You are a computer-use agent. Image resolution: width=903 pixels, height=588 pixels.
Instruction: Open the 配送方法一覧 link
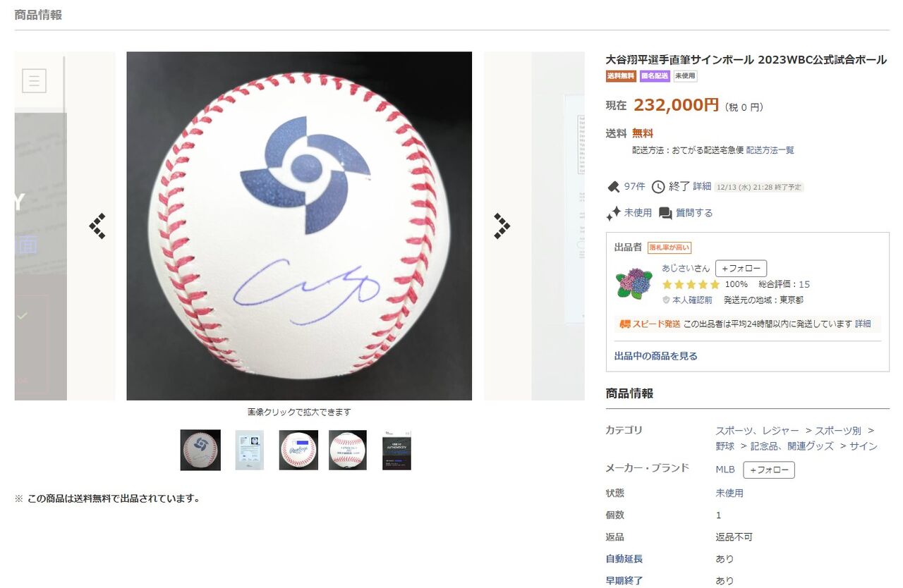pyautogui.click(x=770, y=150)
